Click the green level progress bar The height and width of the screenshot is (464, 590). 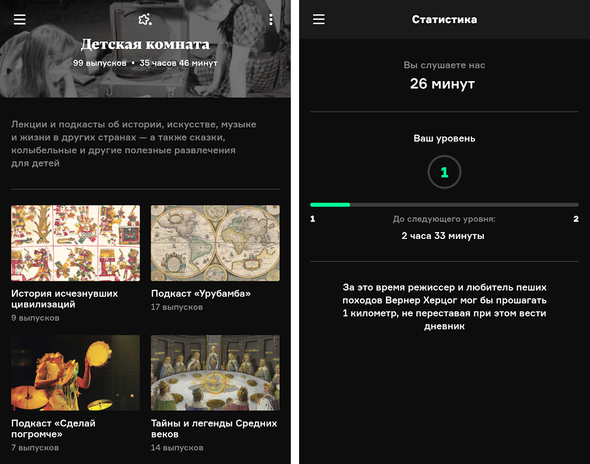[444, 205]
